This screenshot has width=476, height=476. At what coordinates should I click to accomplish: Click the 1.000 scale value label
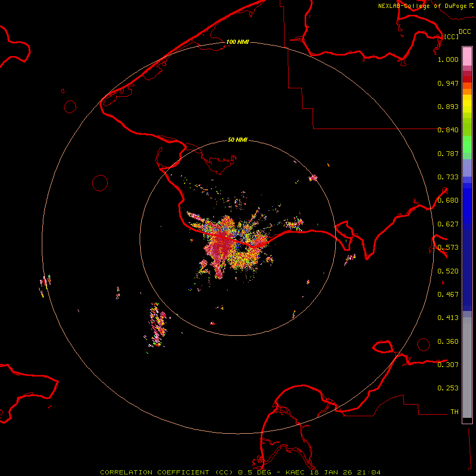[448, 60]
